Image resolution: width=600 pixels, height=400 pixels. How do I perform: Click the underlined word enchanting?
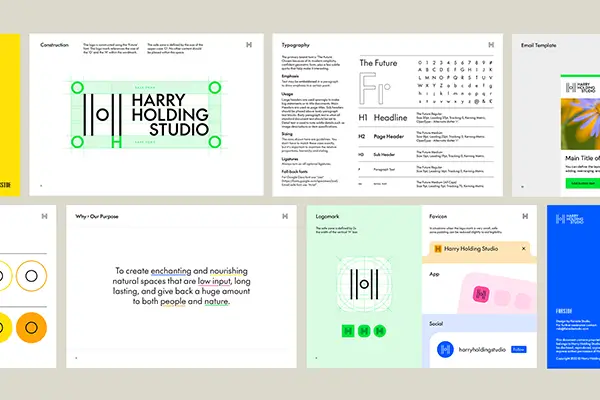(x=171, y=271)
